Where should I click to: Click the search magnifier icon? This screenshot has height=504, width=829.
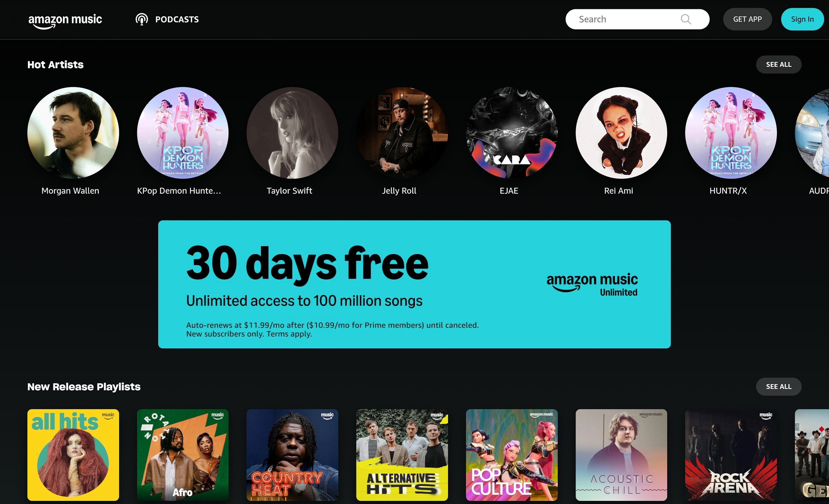pyautogui.click(x=686, y=19)
